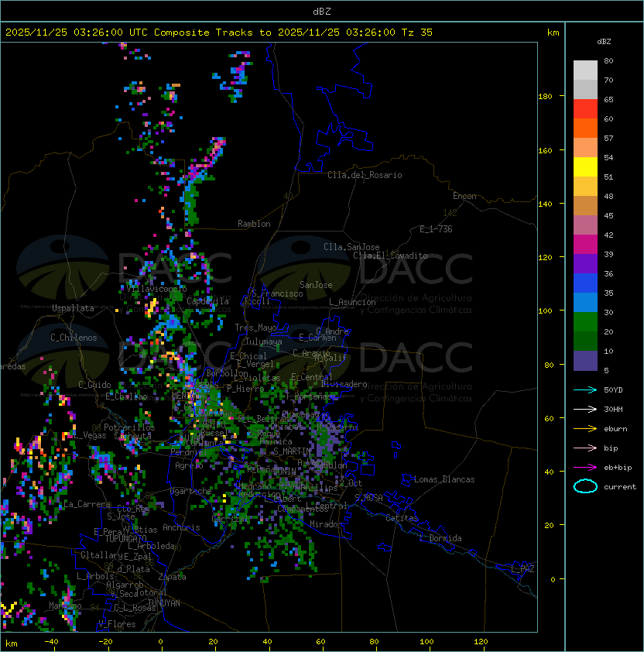This screenshot has height=652, width=644.
Task: Click the 'Catitas' map label
Action: coord(402,518)
